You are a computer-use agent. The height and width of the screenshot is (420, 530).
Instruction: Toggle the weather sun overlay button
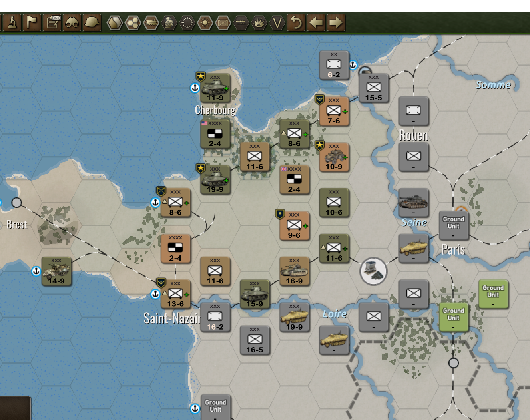coord(205,23)
